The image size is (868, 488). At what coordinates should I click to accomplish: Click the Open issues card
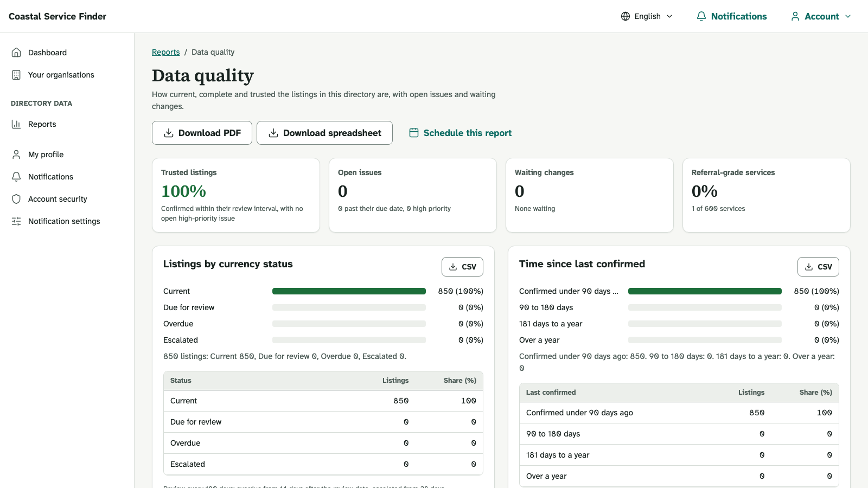[x=413, y=195]
